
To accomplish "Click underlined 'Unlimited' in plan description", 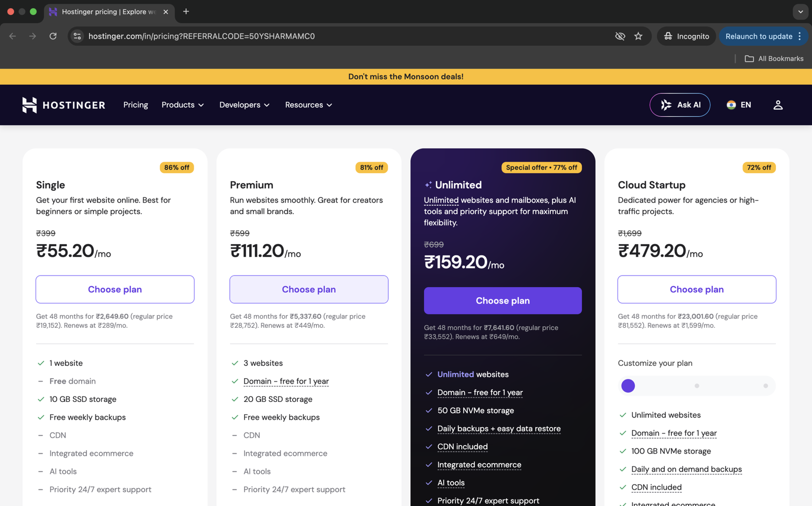I will (441, 200).
